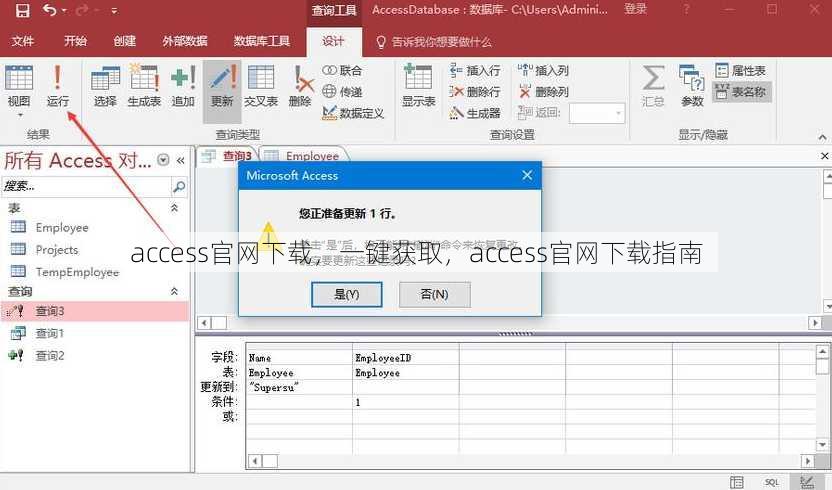
Task: Click the 视图 datasheet view icon
Action: [x=19, y=78]
